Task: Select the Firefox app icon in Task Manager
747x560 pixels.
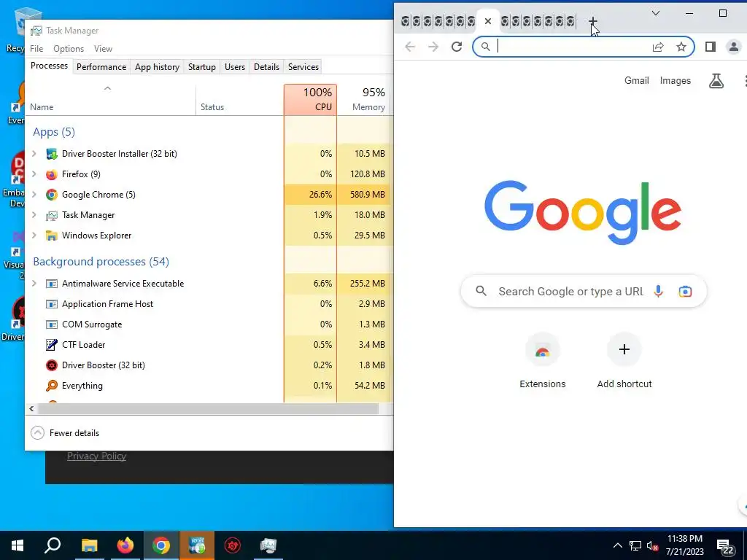Action: (x=52, y=174)
